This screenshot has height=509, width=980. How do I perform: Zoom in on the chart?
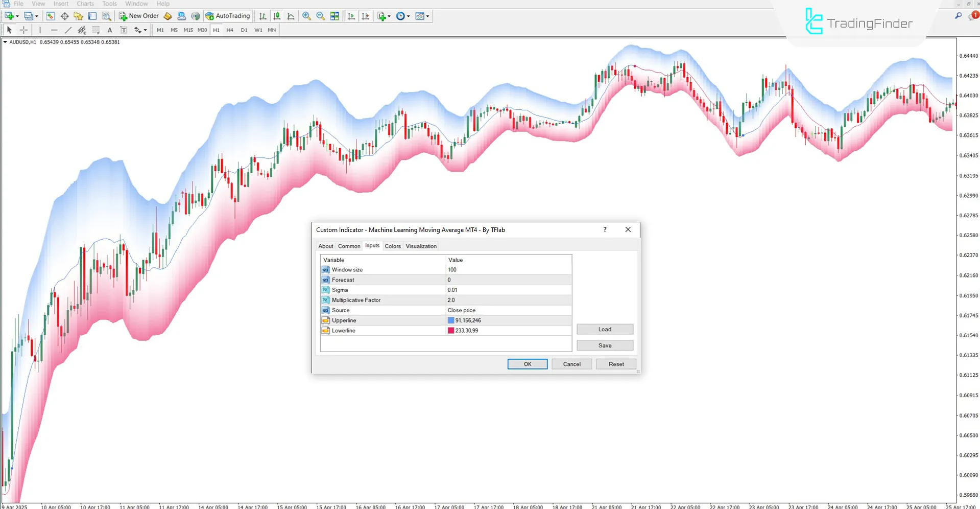click(306, 16)
